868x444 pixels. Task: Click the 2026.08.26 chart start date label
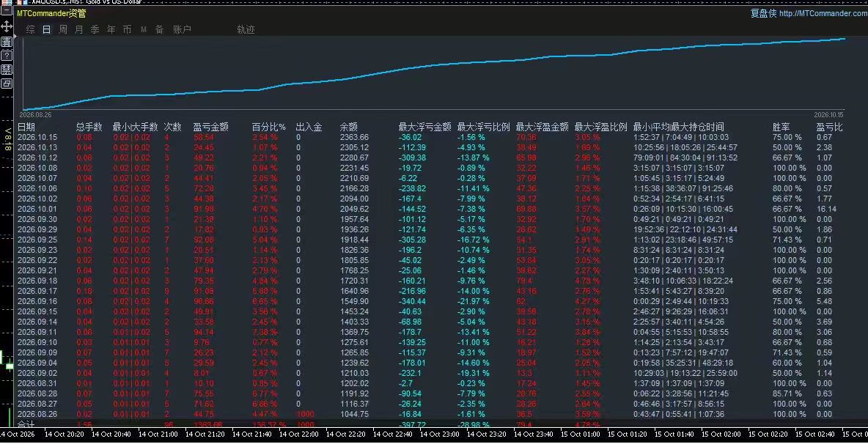tap(35, 115)
